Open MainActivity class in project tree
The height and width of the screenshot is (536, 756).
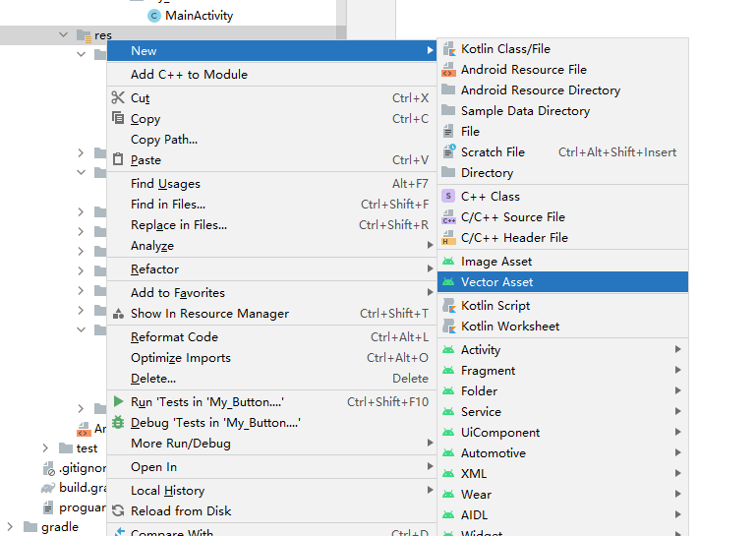[x=199, y=16]
